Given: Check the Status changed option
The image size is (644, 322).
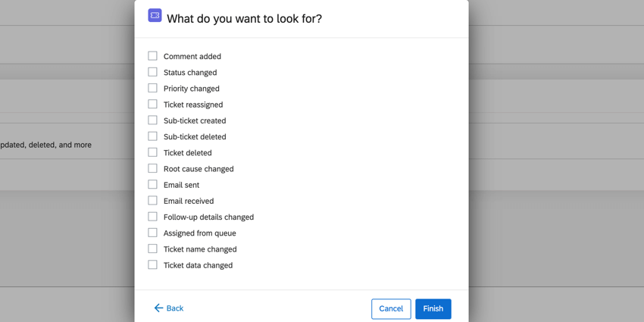Looking at the screenshot, I should [x=153, y=72].
